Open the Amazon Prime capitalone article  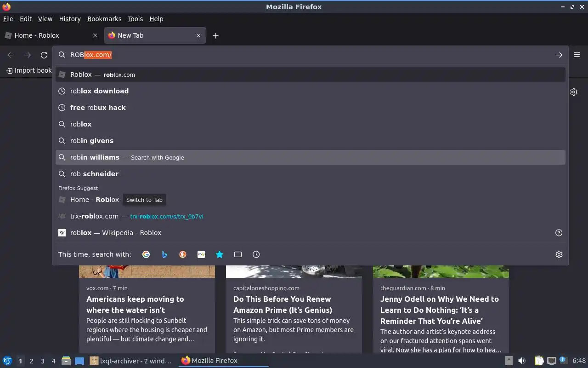pyautogui.click(x=283, y=305)
